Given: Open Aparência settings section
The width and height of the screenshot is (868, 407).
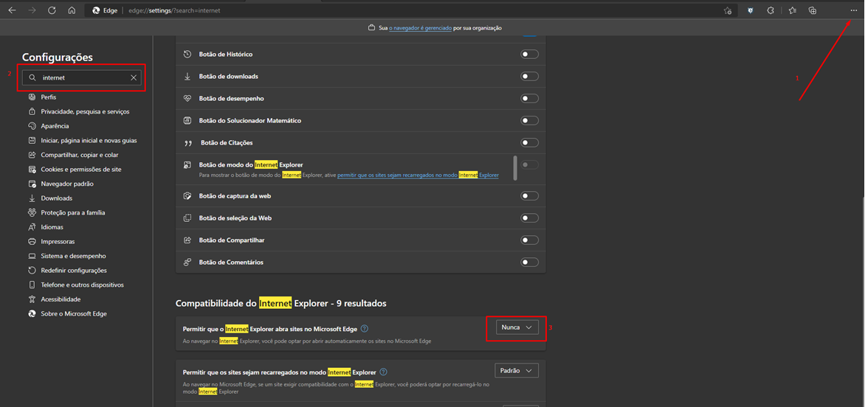Looking at the screenshot, I should click(55, 126).
